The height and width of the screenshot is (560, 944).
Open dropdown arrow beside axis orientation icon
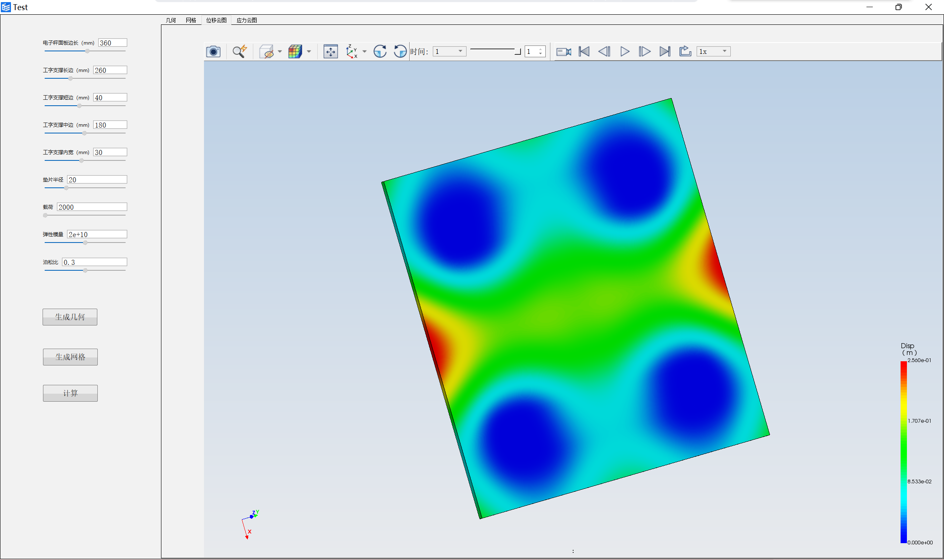click(x=365, y=51)
